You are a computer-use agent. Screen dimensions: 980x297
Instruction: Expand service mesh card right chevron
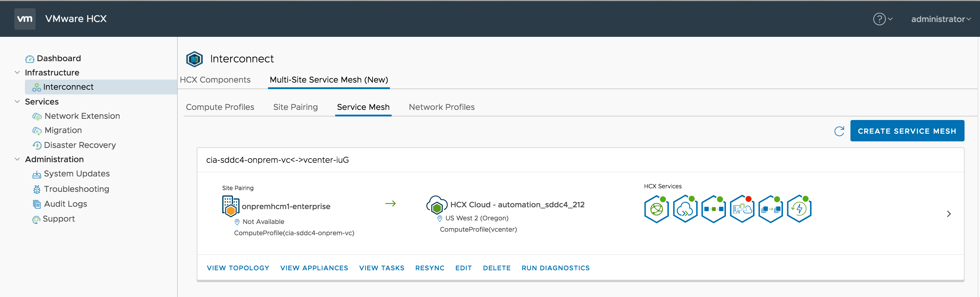tap(949, 214)
